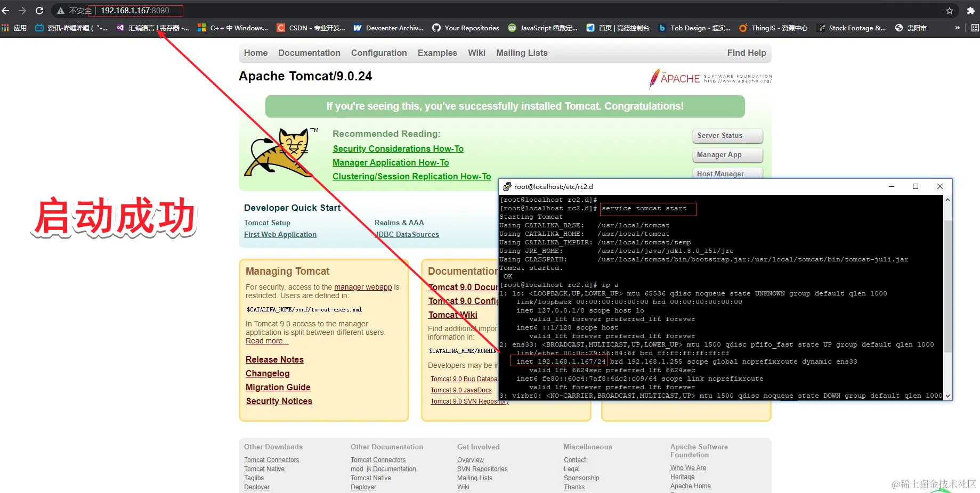Go forward with the browser forward arrow

(x=22, y=11)
